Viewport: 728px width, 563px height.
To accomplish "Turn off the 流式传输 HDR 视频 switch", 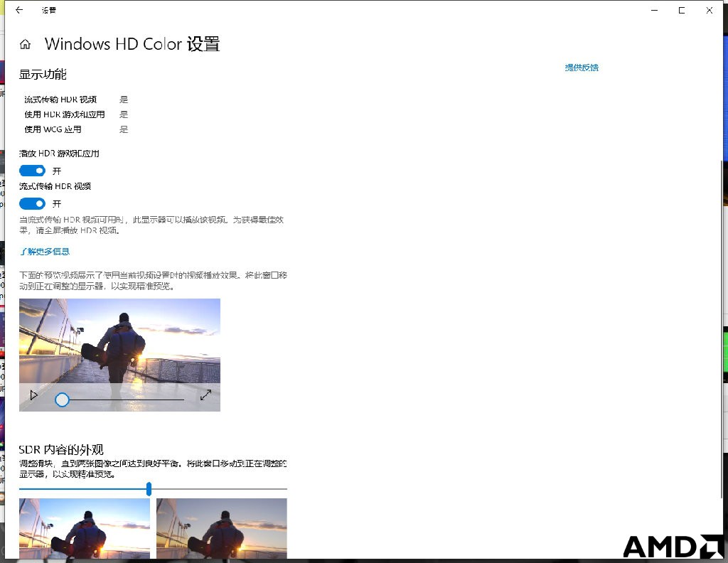I will click(x=32, y=203).
